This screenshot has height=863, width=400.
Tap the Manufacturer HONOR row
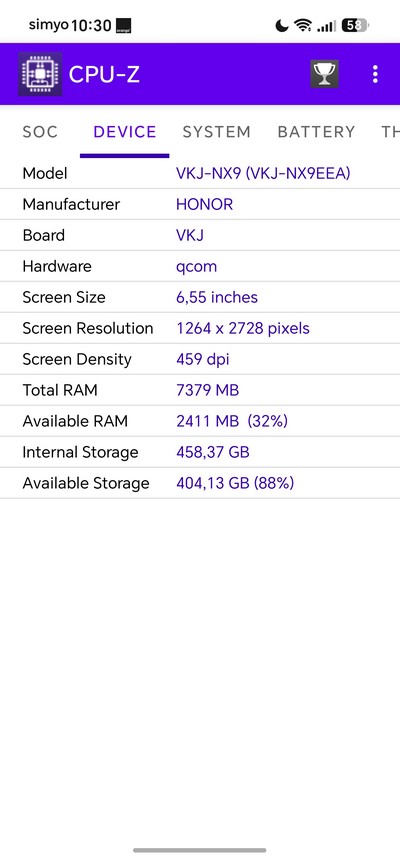point(200,204)
